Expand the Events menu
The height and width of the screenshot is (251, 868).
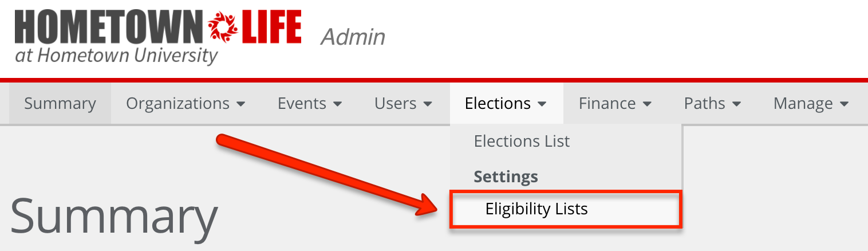click(310, 104)
